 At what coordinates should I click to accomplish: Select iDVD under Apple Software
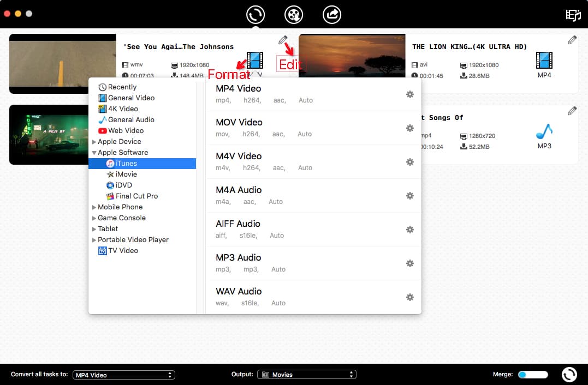(119, 185)
